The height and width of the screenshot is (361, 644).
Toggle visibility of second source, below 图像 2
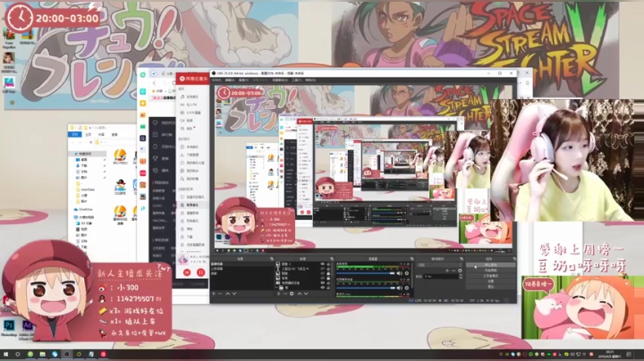pyautogui.click(x=322, y=268)
